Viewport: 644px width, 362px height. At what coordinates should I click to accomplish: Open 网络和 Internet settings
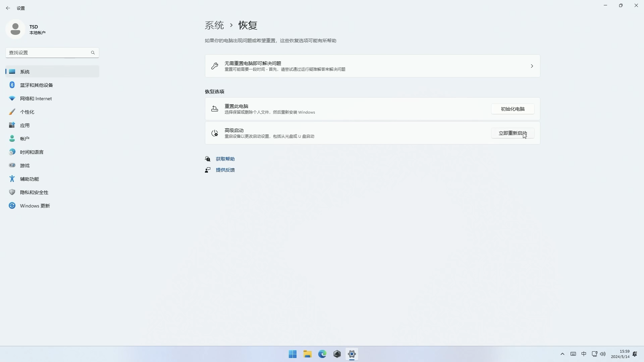tap(36, 98)
